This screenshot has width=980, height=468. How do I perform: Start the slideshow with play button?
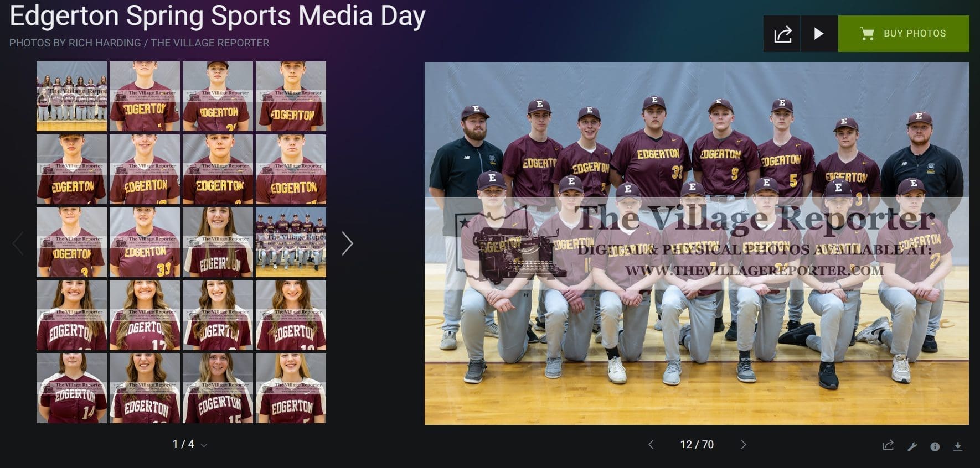click(x=818, y=34)
